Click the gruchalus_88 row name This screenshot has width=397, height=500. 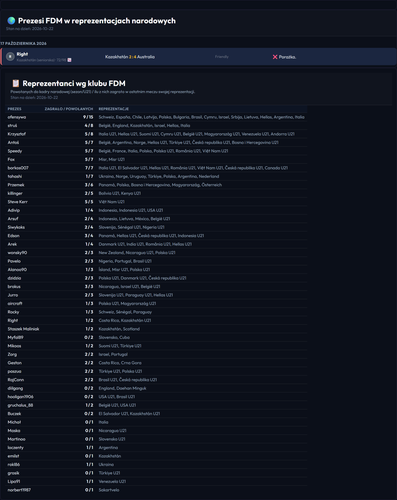click(20, 405)
